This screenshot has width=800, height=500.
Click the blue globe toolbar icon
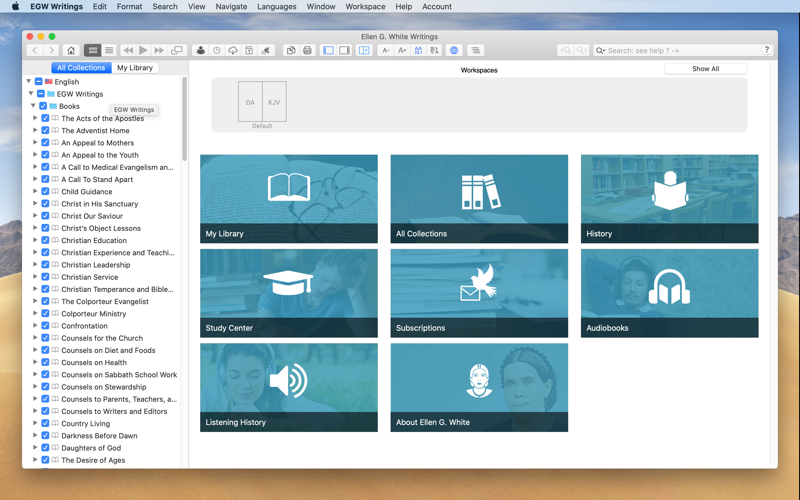[454, 50]
